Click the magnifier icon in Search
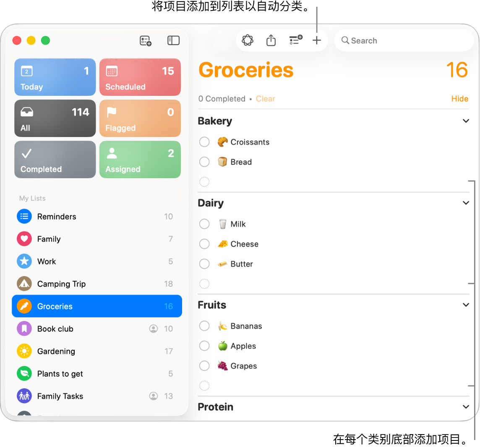The height and width of the screenshot is (448, 480). (x=345, y=40)
